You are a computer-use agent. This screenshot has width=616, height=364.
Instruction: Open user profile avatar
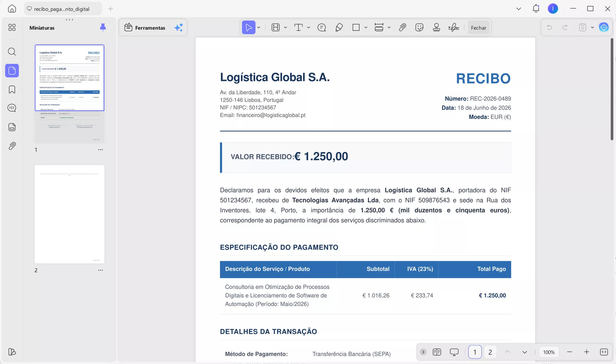coord(553,9)
